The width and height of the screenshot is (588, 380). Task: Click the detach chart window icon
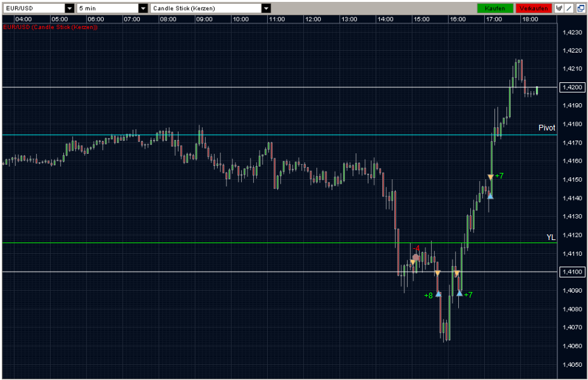click(580, 8)
